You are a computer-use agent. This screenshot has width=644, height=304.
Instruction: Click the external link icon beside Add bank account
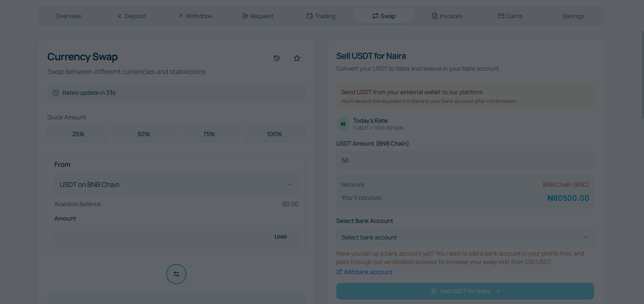point(339,272)
